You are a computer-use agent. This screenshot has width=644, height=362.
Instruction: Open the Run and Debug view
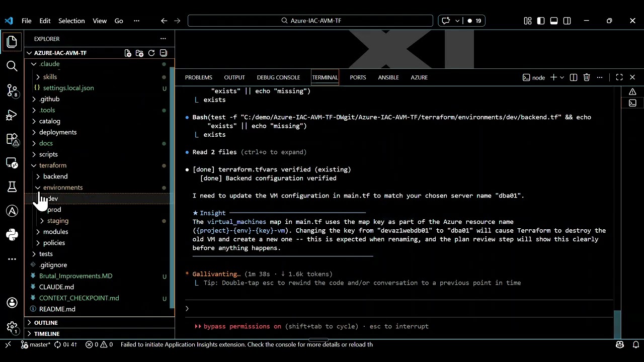pyautogui.click(x=12, y=115)
